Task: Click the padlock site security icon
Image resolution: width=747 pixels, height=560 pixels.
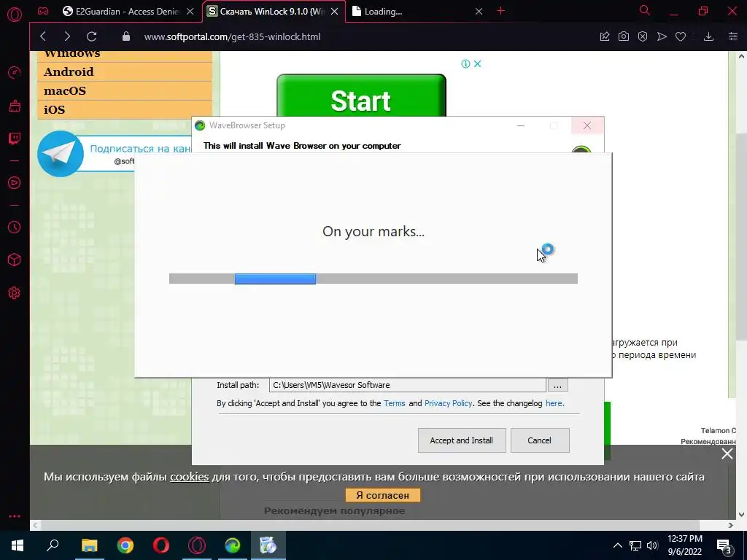Action: [x=126, y=36]
